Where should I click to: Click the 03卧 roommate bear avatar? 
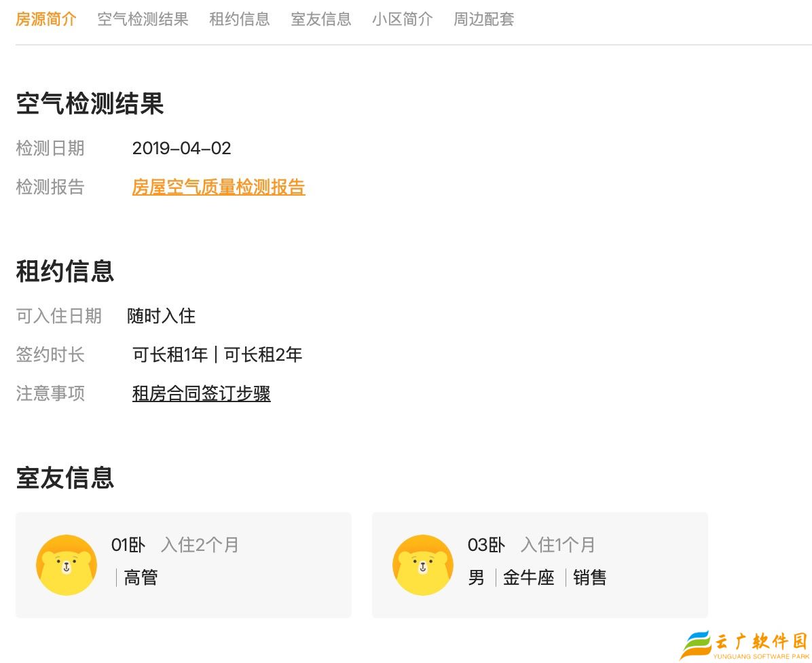(x=423, y=565)
